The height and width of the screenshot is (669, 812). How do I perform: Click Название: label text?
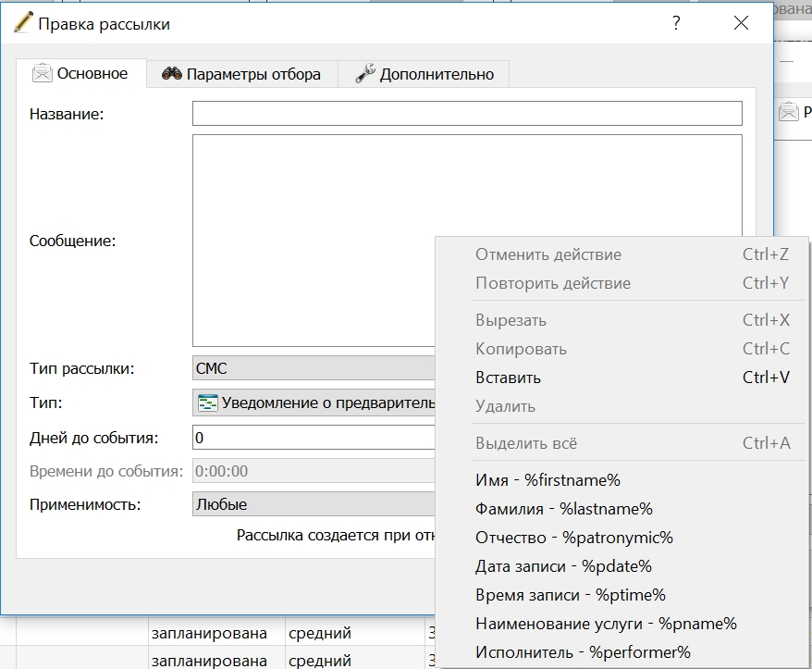coord(67,114)
